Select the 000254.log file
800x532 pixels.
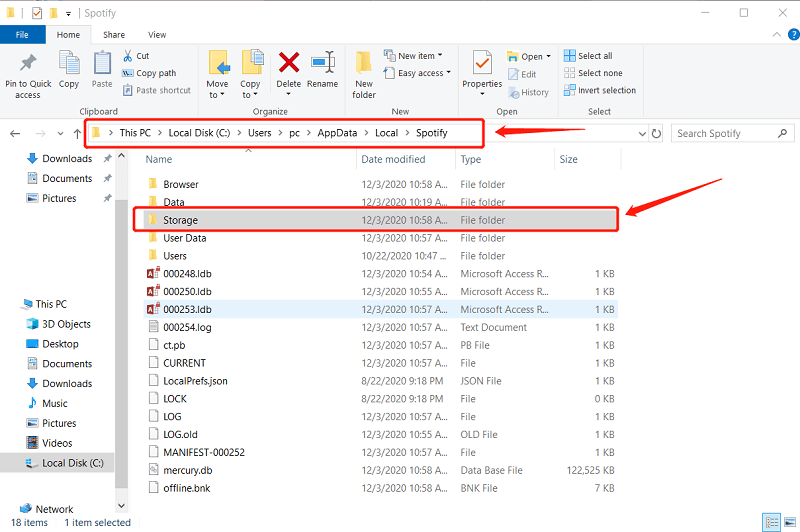[x=380, y=327]
